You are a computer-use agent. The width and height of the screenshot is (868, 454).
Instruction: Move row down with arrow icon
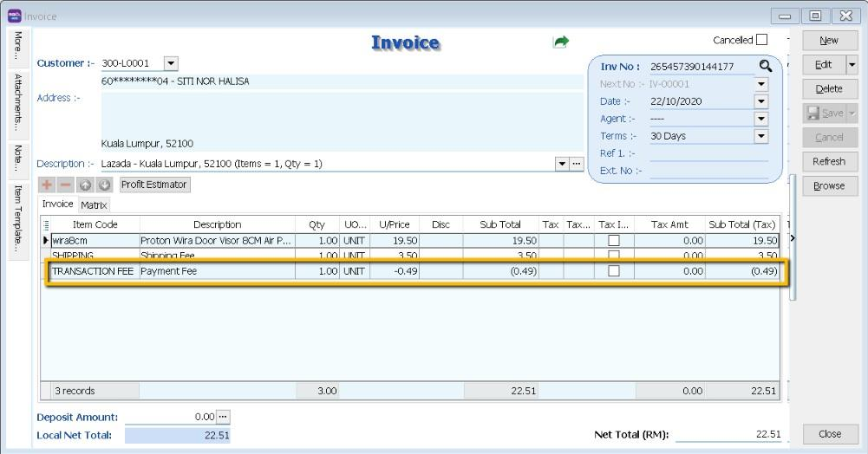tap(105, 185)
